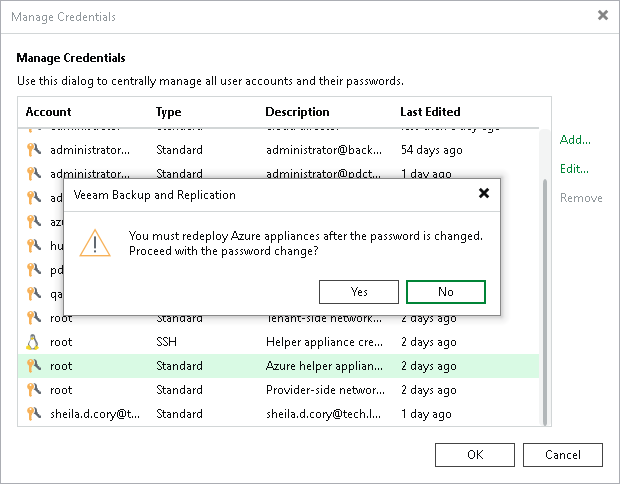Click the key icon for Tenant-side network root

tap(34, 318)
